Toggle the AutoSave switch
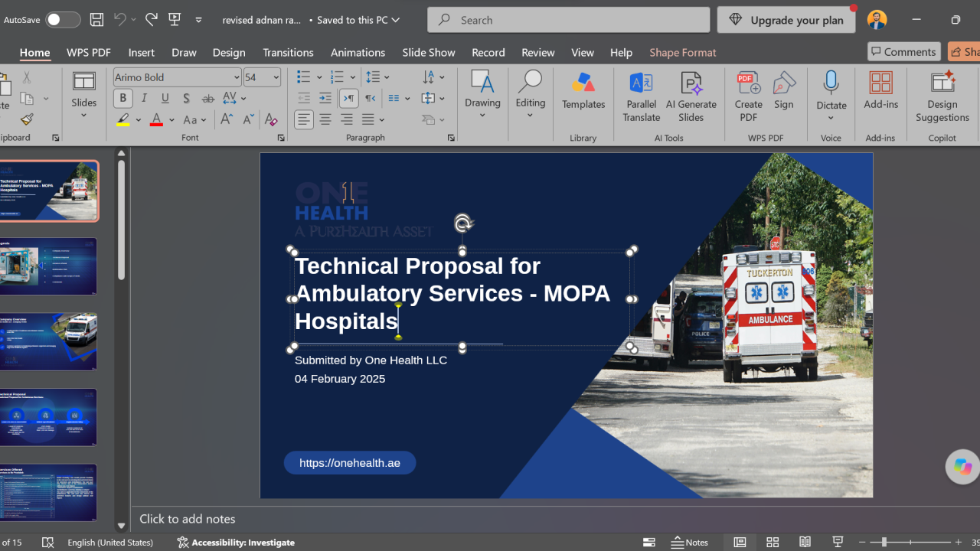Screen dimensions: 980x551 click(x=63, y=20)
